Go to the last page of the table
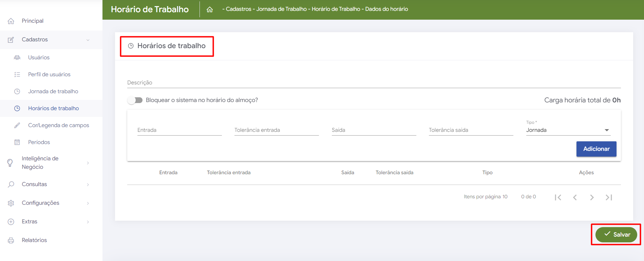644x261 pixels. click(609, 197)
